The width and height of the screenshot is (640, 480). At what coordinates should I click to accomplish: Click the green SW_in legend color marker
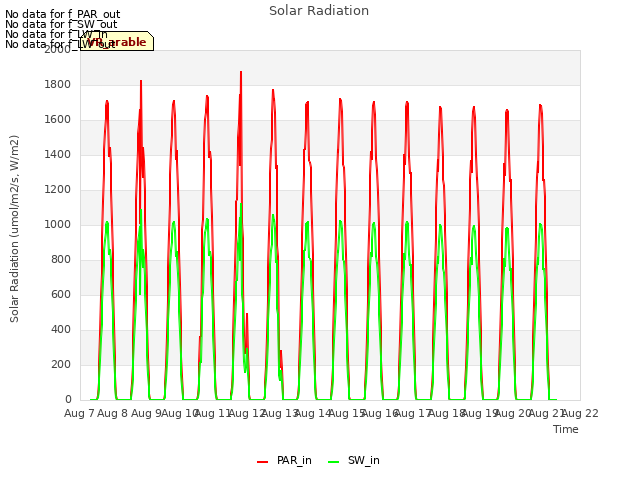coord(333,462)
